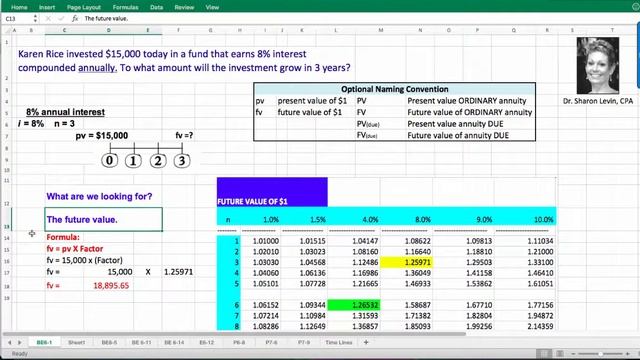Click the yellow highlighted cell 1.25971
Viewport: 640px width, 360px height.
pyautogui.click(x=406, y=262)
